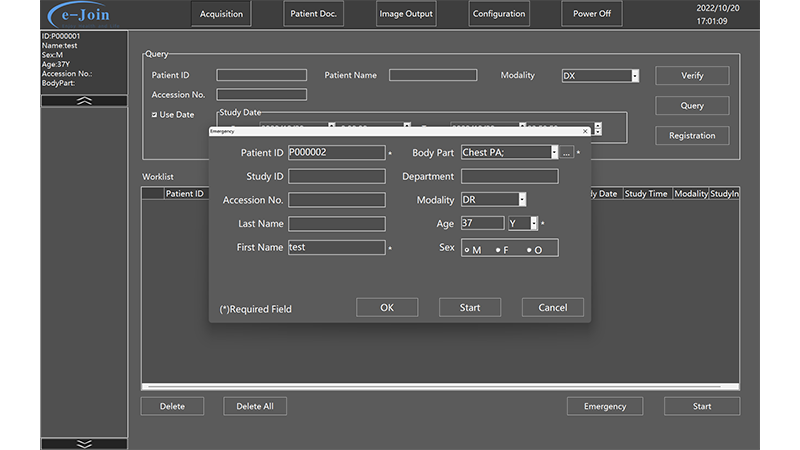Click Cancel in Emergency dialog

[553, 308]
